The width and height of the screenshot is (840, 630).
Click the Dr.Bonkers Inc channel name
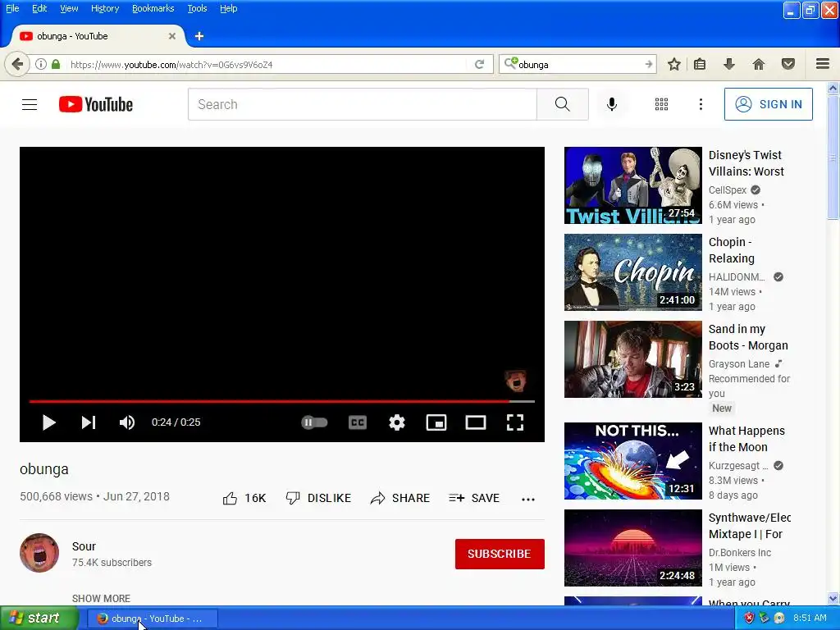click(740, 553)
